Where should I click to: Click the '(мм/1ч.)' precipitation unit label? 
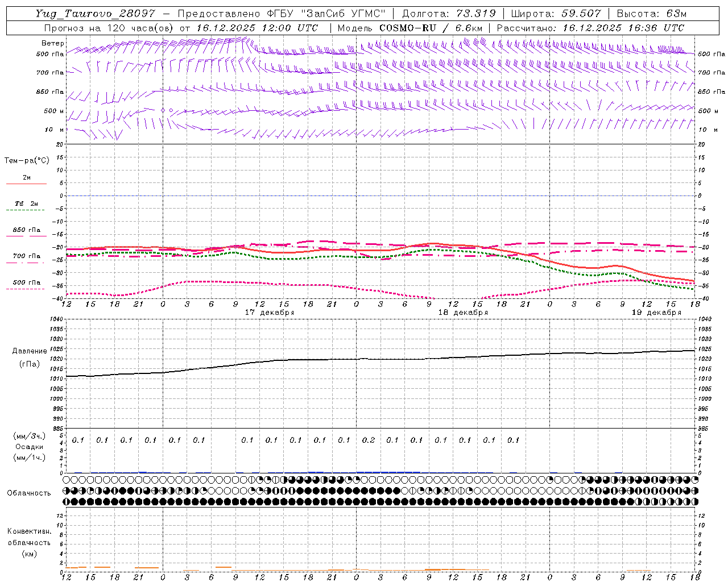click(29, 458)
